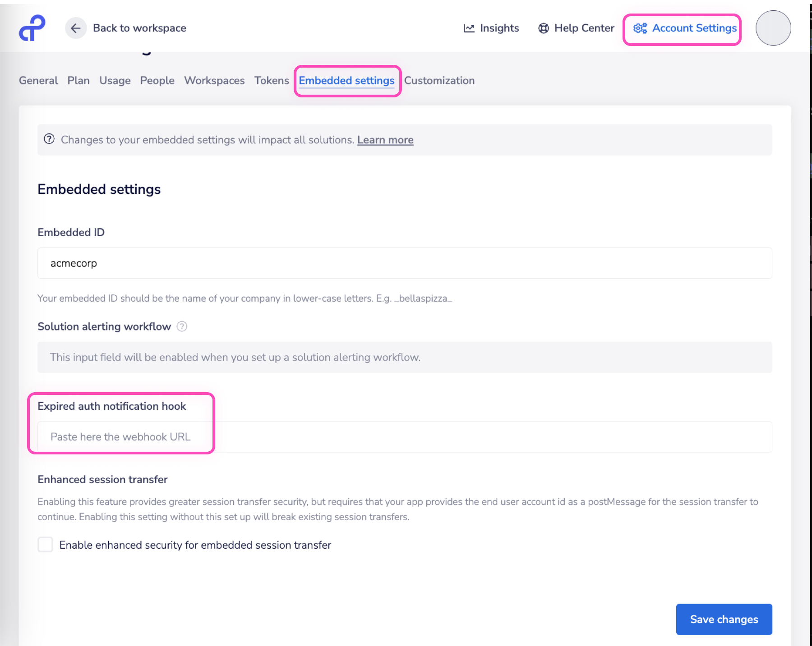Click the Save changes button

[x=724, y=619]
